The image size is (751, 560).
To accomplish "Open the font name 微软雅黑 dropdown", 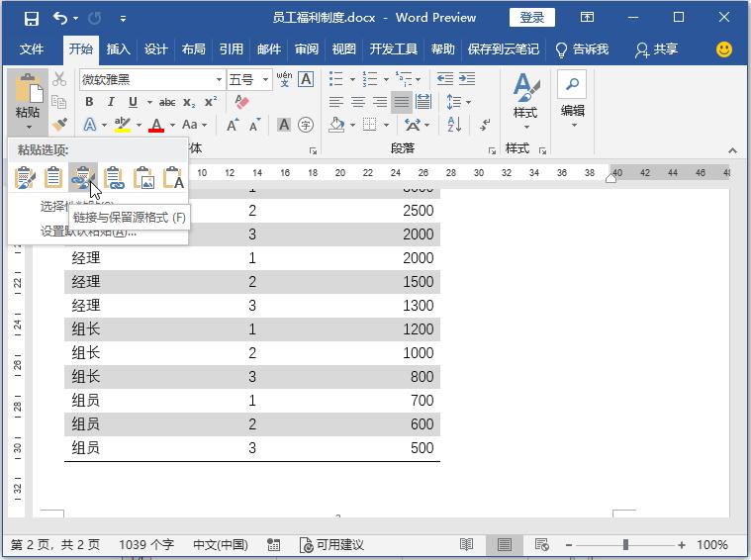I will click(x=219, y=79).
